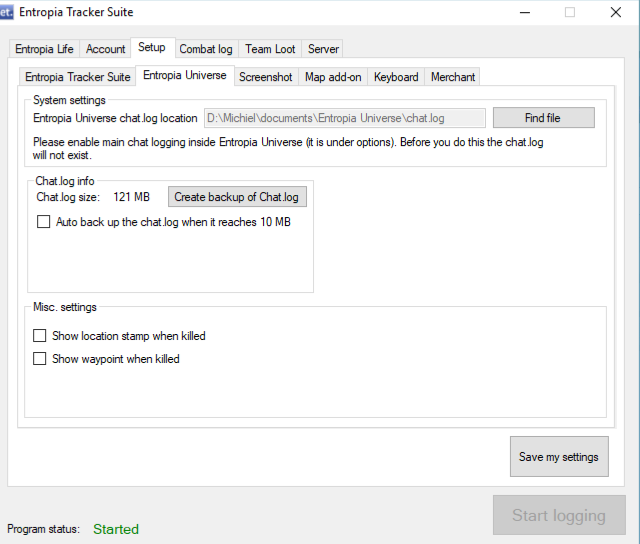Viewport: 640px width, 544px height.
Task: Open the Entropia Life tab
Action: coord(44,49)
